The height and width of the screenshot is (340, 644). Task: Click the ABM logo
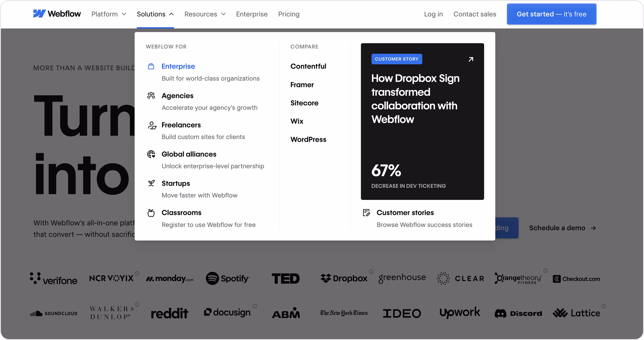(286, 313)
